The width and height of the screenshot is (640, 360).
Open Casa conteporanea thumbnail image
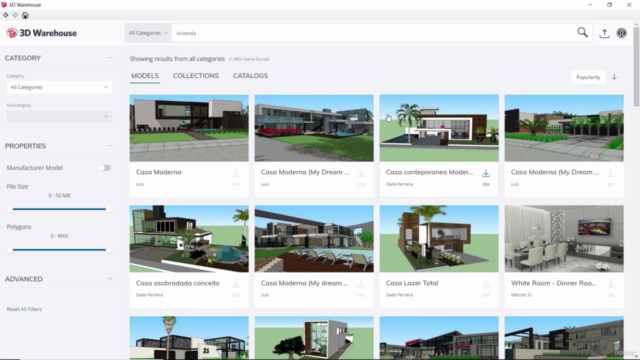[439, 128]
